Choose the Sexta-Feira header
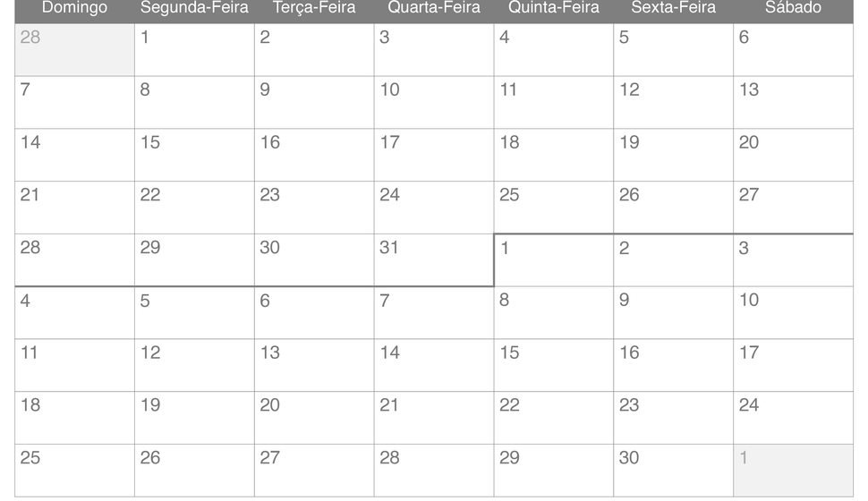The width and height of the screenshot is (868, 501). tap(673, 8)
